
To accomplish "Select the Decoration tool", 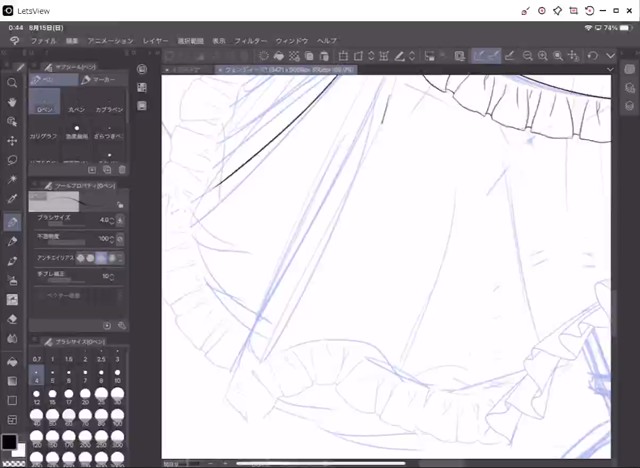I will click(x=12, y=300).
